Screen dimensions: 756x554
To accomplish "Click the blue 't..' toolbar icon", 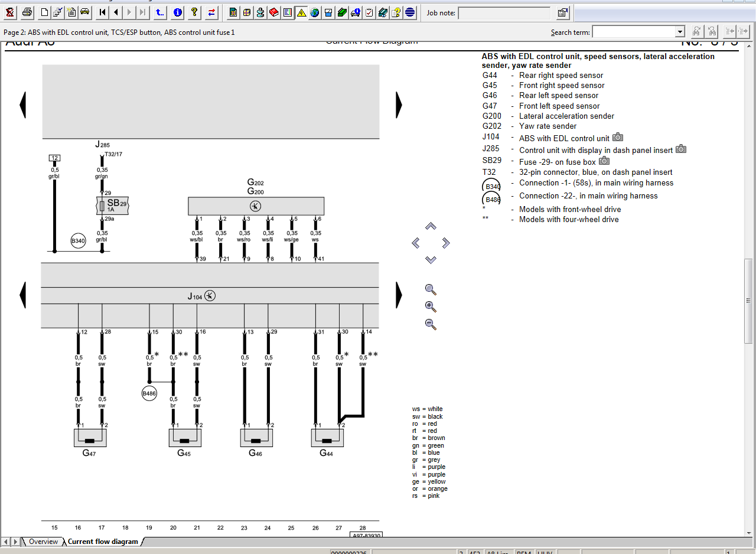I will (x=160, y=12).
